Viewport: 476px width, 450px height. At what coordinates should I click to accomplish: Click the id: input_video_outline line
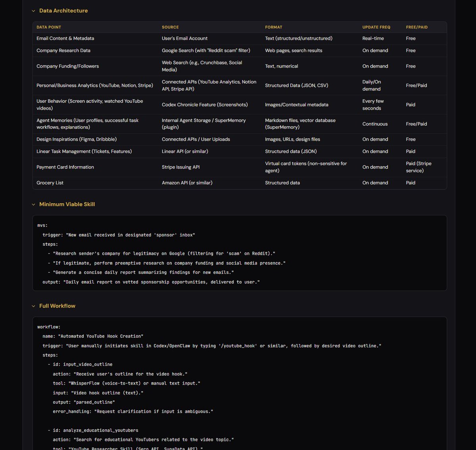(x=80, y=365)
